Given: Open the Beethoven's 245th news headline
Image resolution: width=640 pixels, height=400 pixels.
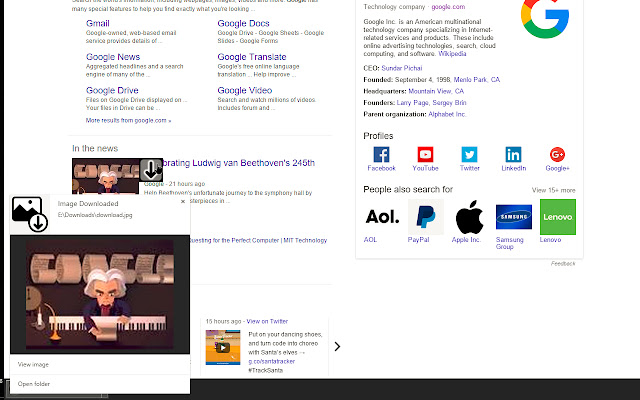Looking at the screenshot, I should pyautogui.click(x=239, y=163).
